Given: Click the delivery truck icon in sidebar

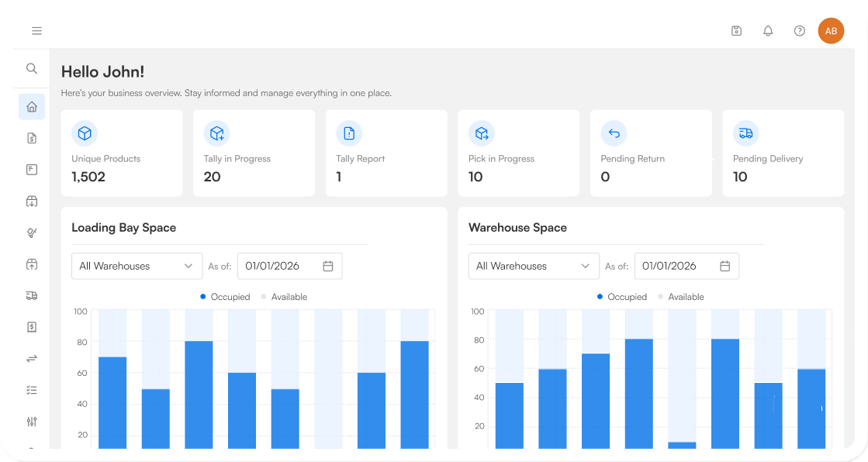Looking at the screenshot, I should [x=31, y=295].
